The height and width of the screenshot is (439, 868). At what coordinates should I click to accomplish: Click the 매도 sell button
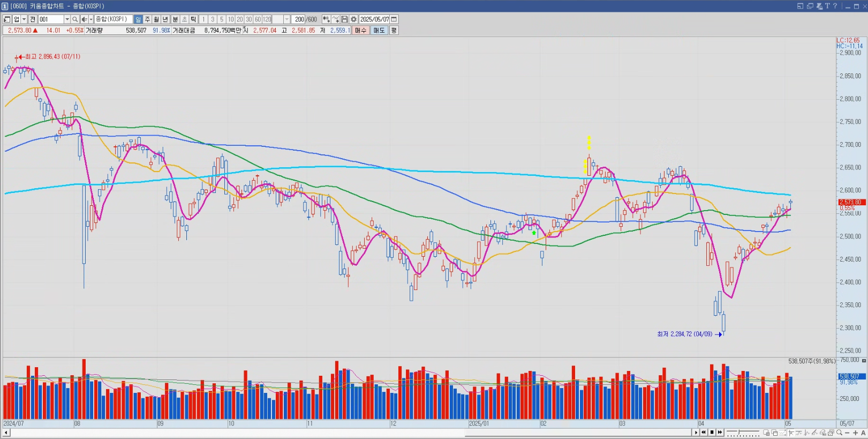[379, 31]
